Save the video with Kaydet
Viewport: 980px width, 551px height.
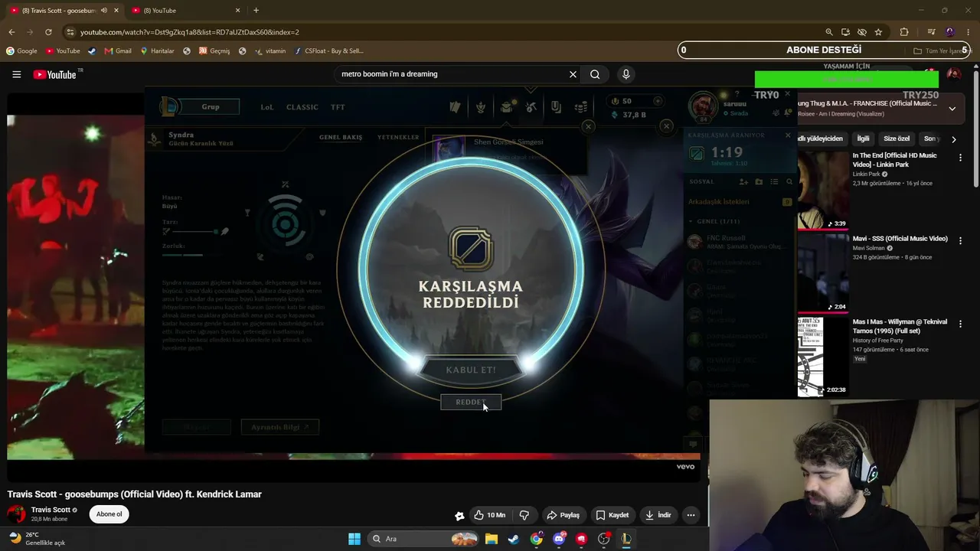[x=612, y=515]
